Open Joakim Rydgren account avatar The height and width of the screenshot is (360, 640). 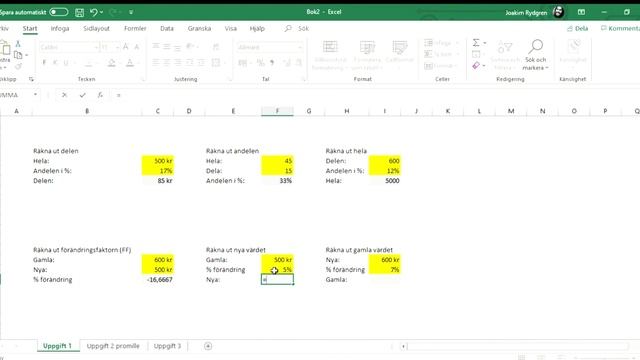click(x=558, y=12)
